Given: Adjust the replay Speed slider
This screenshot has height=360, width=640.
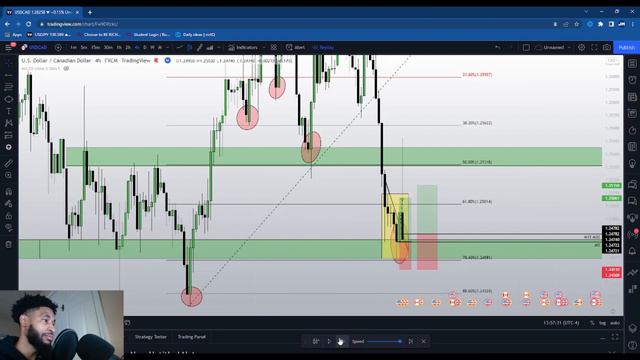Looking at the screenshot, I should pos(384,341).
